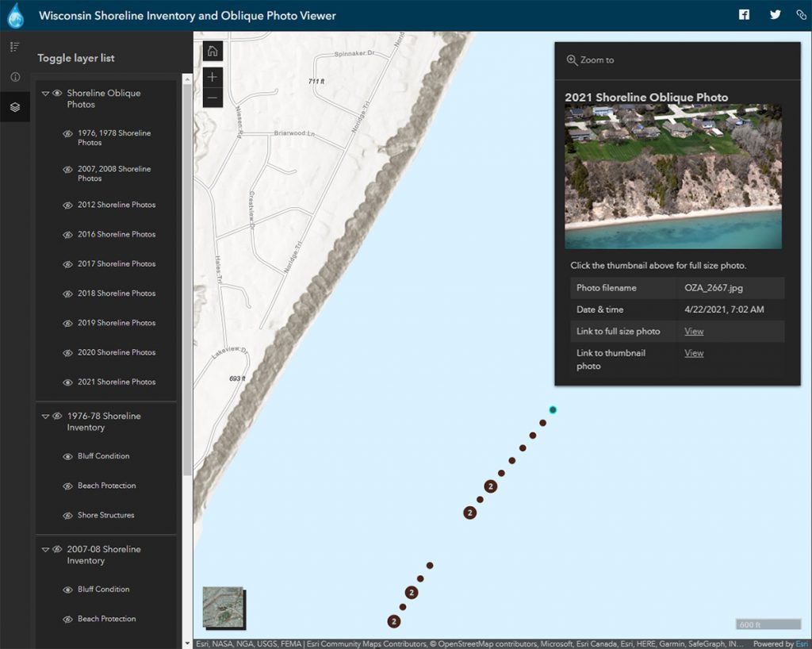Zoom out using the minus icon
This screenshot has width=812, height=649.
[213, 98]
